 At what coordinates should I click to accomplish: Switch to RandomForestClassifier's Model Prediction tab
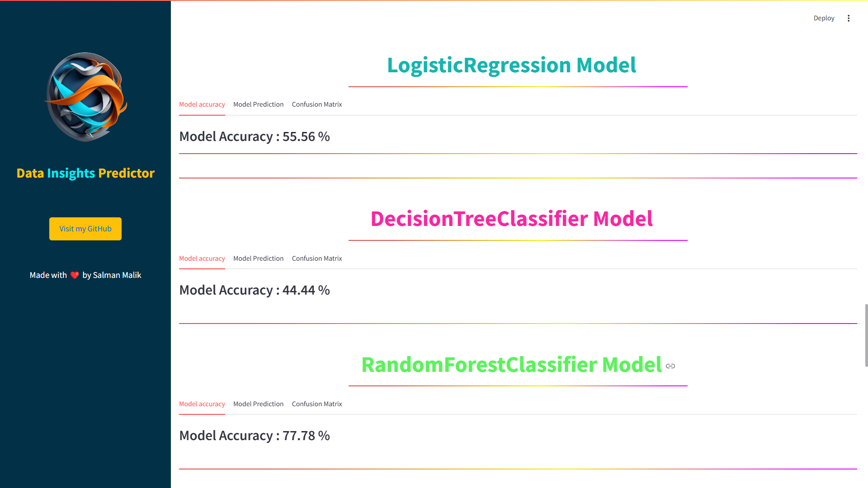(x=259, y=404)
